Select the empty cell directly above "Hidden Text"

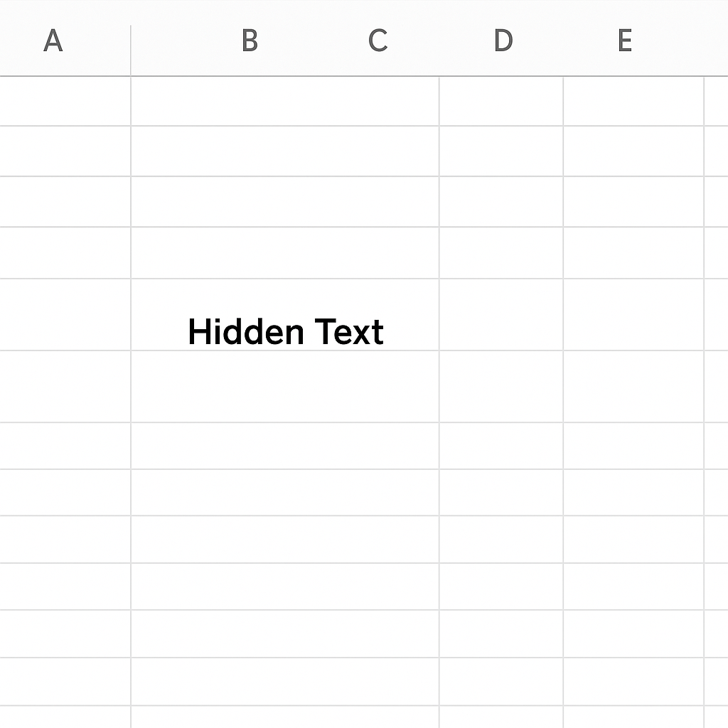pos(285,252)
